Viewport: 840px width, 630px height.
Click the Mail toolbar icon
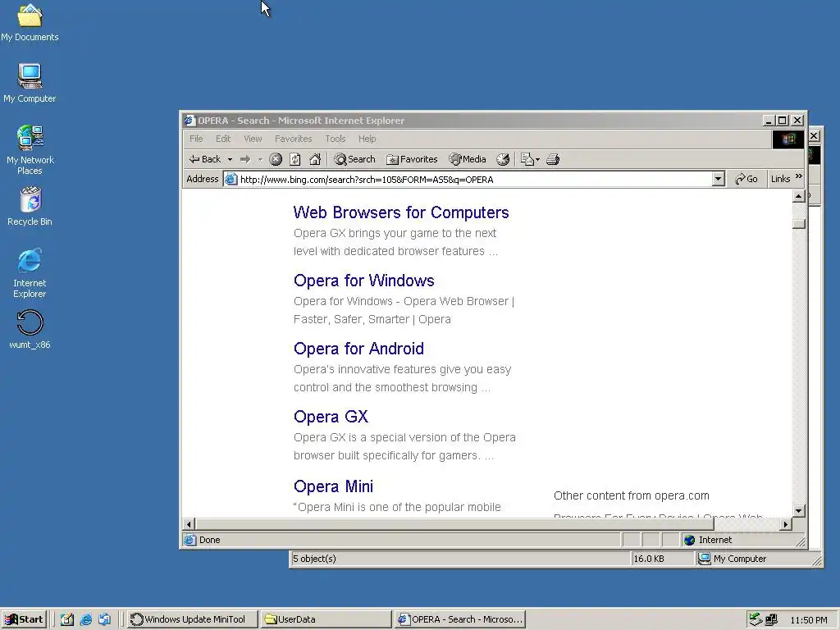(x=527, y=159)
